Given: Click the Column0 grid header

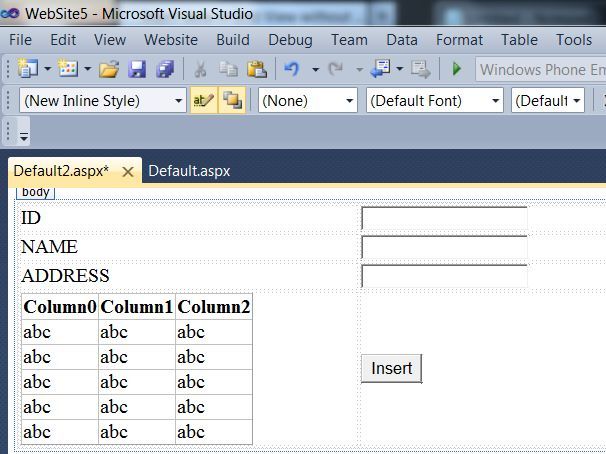Looking at the screenshot, I should pos(60,307).
